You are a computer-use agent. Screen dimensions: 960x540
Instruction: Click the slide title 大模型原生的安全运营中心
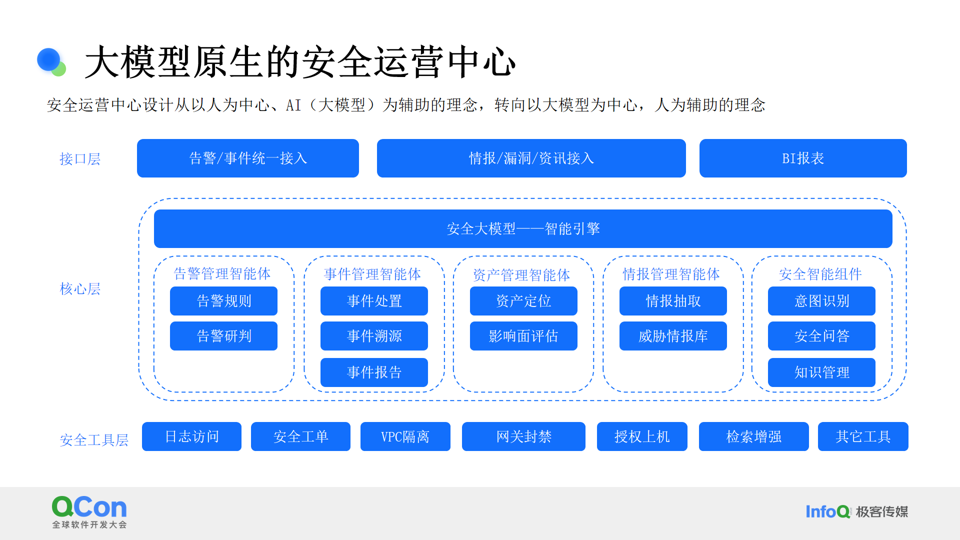click(300, 62)
